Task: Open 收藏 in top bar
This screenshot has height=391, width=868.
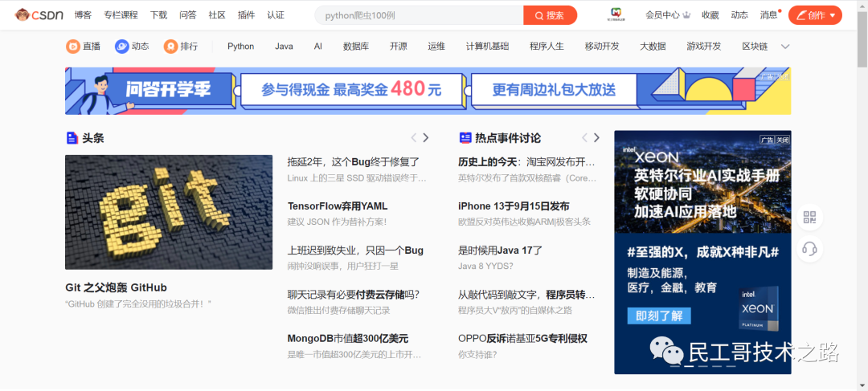Action: tap(710, 15)
